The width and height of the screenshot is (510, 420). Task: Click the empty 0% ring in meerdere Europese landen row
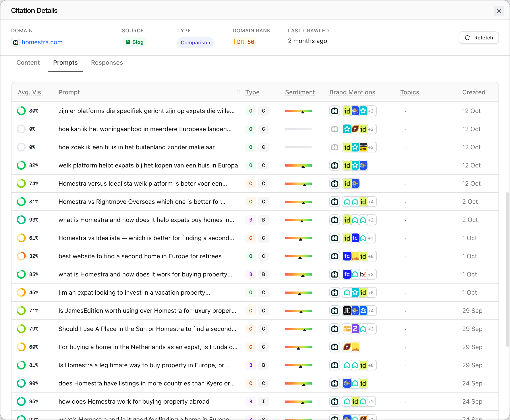[21, 129]
